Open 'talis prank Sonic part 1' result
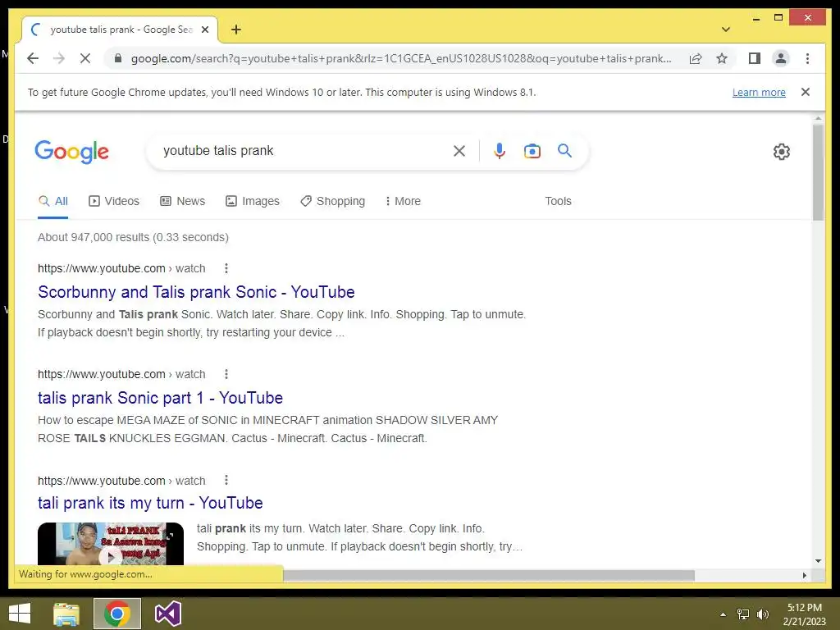The height and width of the screenshot is (630, 840). 160,398
